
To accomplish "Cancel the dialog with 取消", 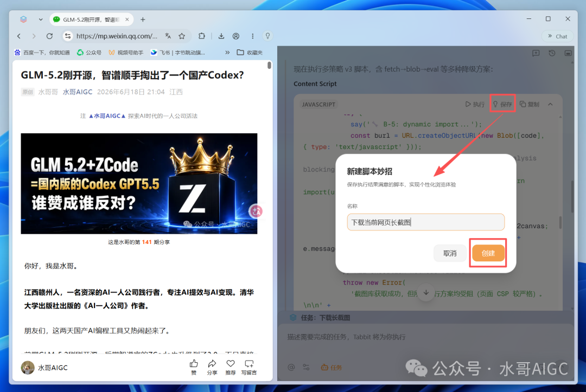I will pyautogui.click(x=450, y=253).
